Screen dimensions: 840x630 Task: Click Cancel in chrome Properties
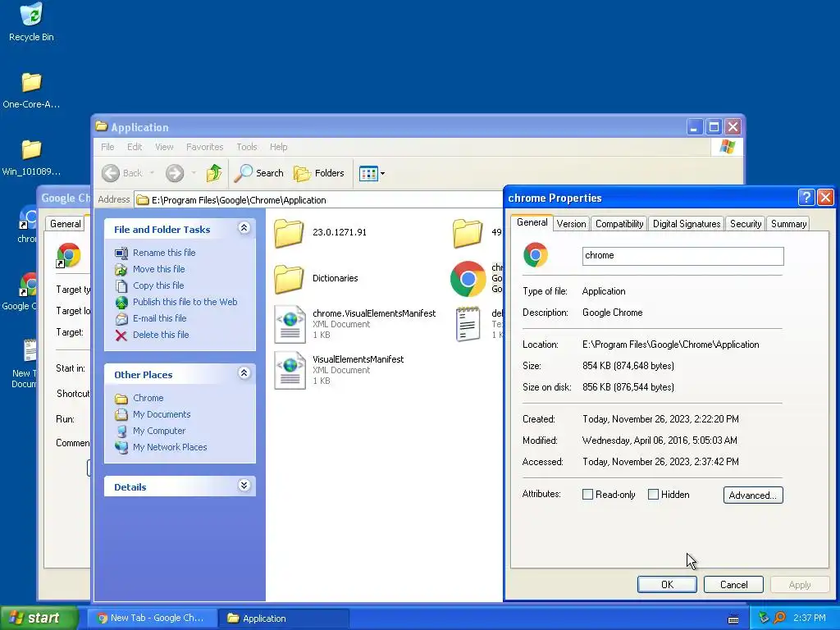point(733,584)
